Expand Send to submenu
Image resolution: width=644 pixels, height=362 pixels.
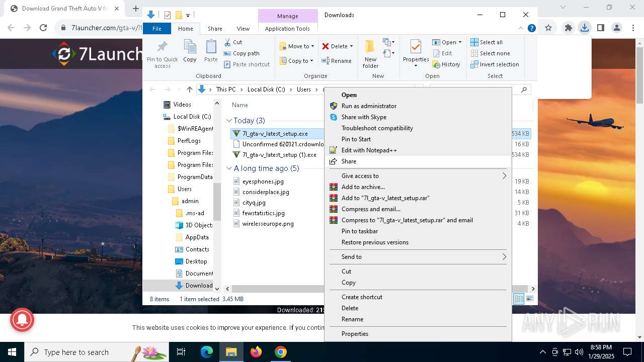click(418, 257)
